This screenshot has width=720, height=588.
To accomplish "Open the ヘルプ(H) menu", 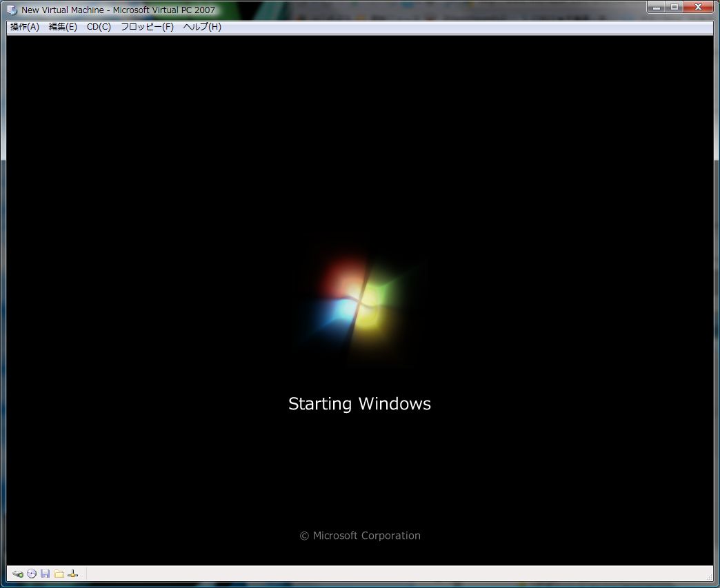I will pyautogui.click(x=202, y=27).
